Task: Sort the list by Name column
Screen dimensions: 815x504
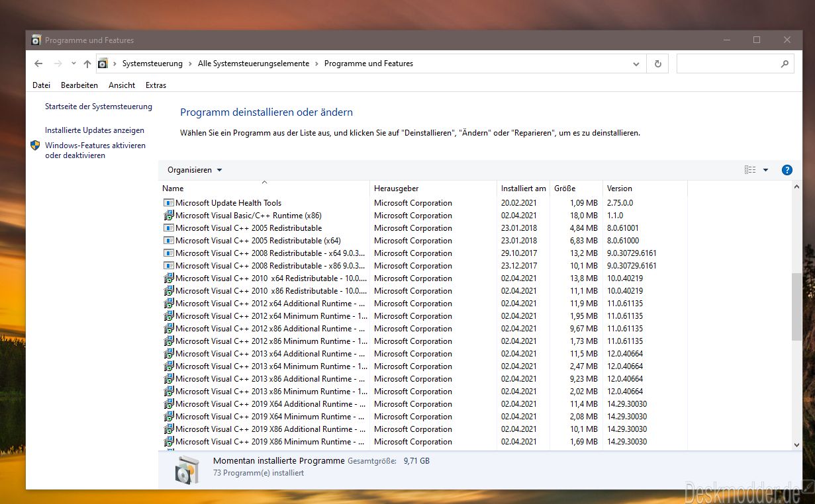Action: (264, 189)
